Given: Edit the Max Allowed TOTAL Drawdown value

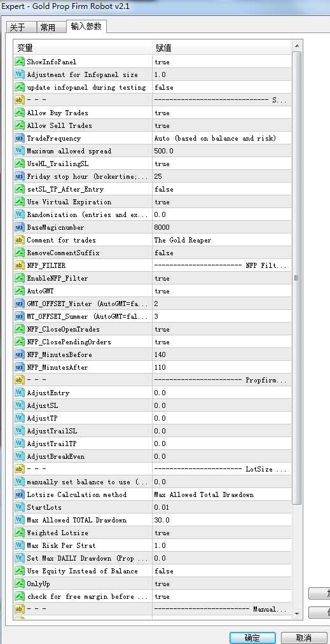Looking at the screenshot, I should pos(222,521).
